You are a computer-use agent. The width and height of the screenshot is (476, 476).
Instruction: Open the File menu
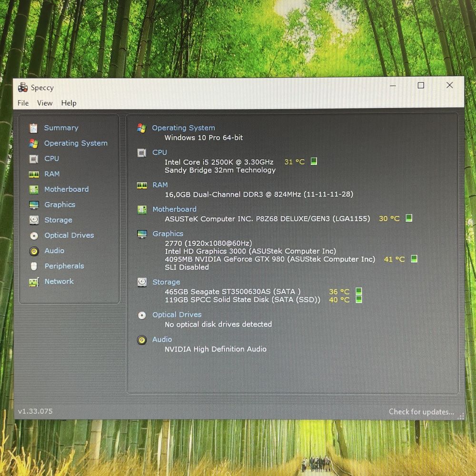coord(23,103)
